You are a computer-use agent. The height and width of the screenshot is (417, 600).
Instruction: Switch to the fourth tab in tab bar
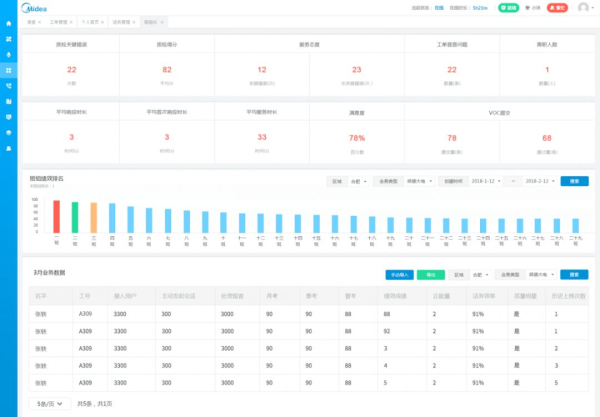pyautogui.click(x=122, y=20)
